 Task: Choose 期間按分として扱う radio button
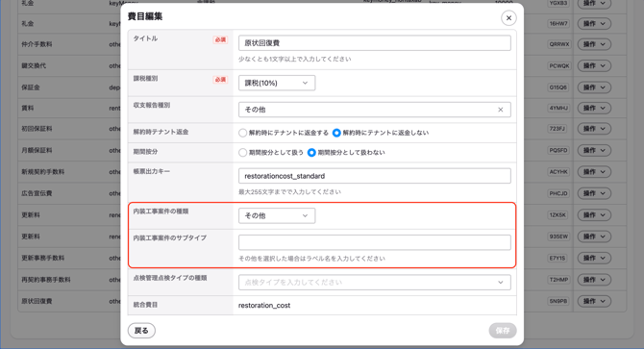click(x=243, y=152)
